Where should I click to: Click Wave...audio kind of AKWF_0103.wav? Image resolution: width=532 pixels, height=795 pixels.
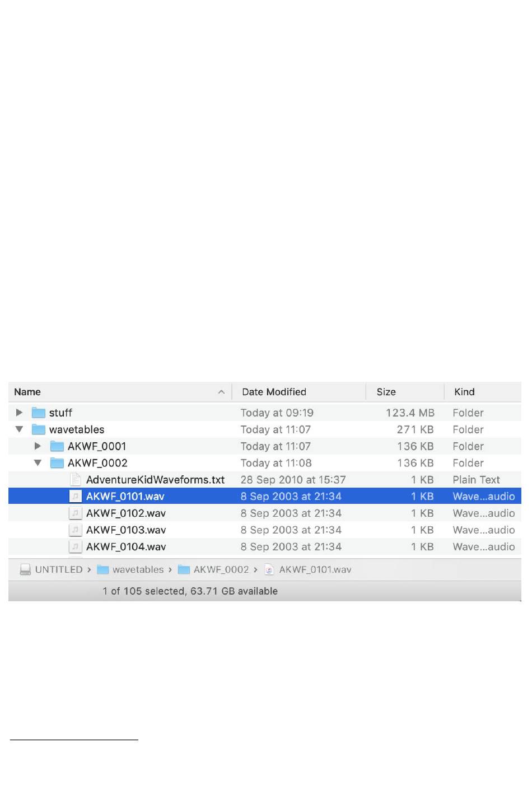pos(484,530)
